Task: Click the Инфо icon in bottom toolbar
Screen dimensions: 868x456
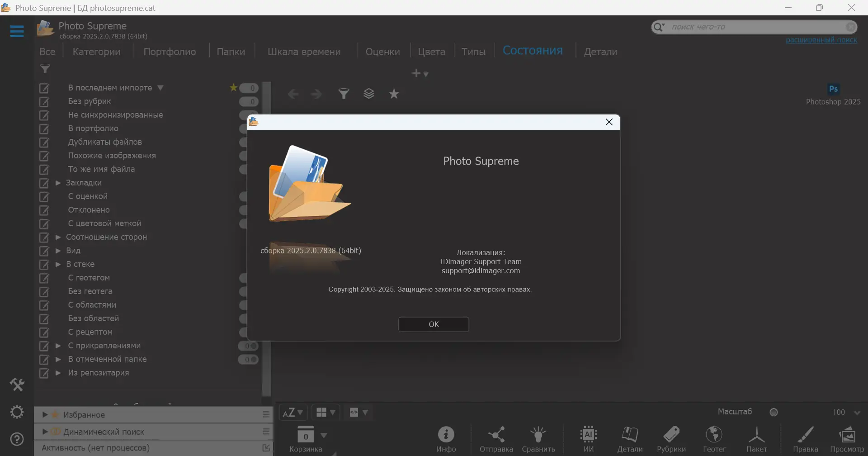Action: coord(446,436)
